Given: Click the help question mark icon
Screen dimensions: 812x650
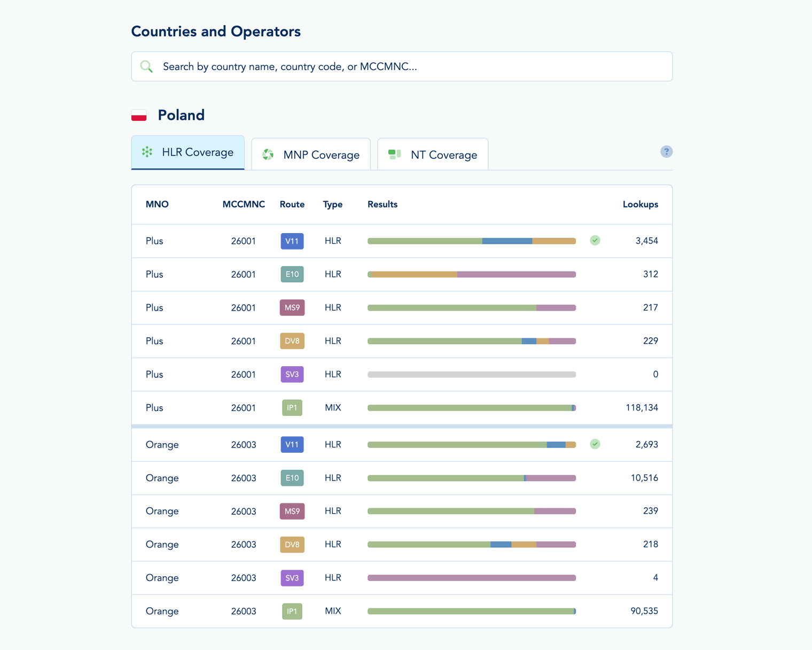Looking at the screenshot, I should point(666,152).
